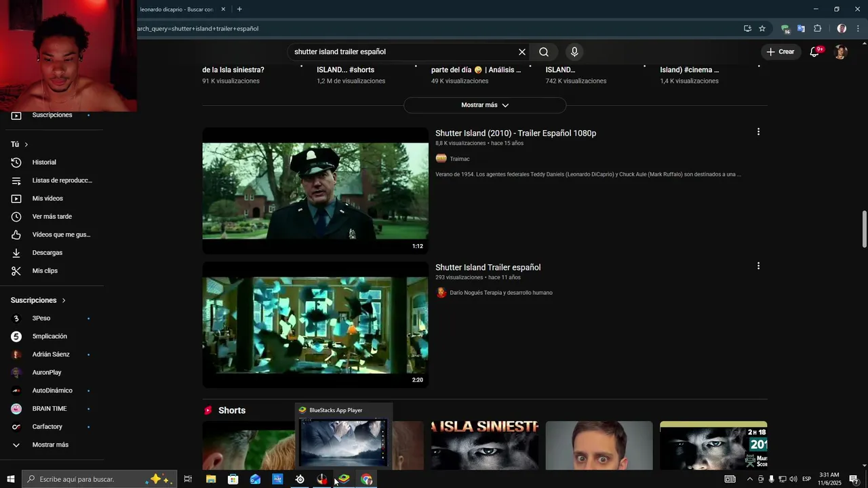Click the install app icon in address bar
The image size is (868, 488).
[747, 28]
